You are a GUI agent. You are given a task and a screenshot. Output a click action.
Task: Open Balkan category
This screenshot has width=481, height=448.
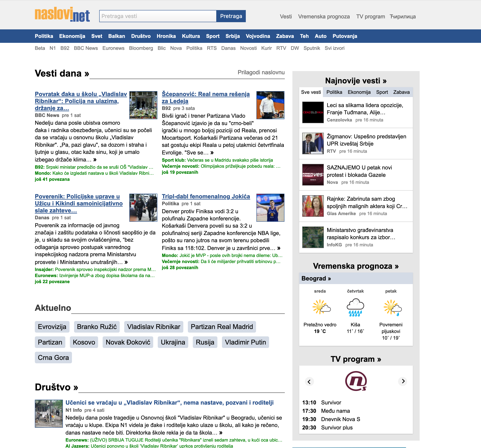117,36
